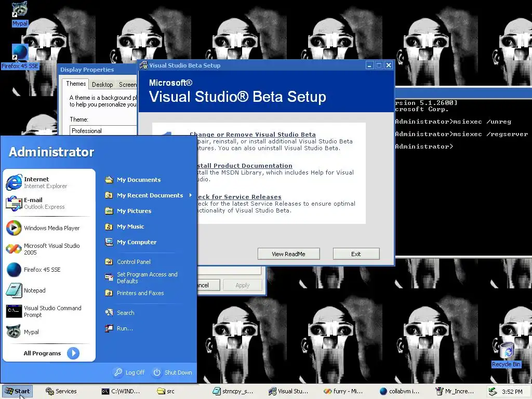Open Set Program Access and Defaults
Viewport: 532px width, 399px height.
[x=141, y=277]
